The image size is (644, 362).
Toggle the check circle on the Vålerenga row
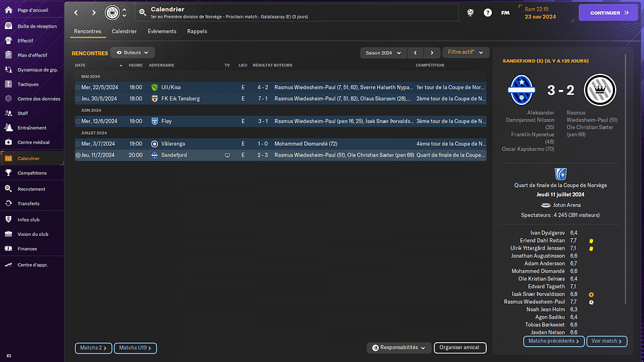coord(78,144)
